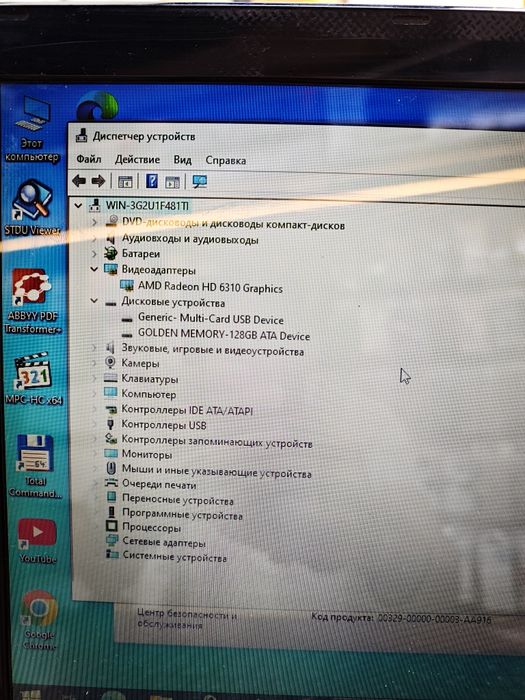Image resolution: width=525 pixels, height=700 pixels.
Task: Collapse the Видеоадаптеры category arrow
Action: click(x=94, y=269)
